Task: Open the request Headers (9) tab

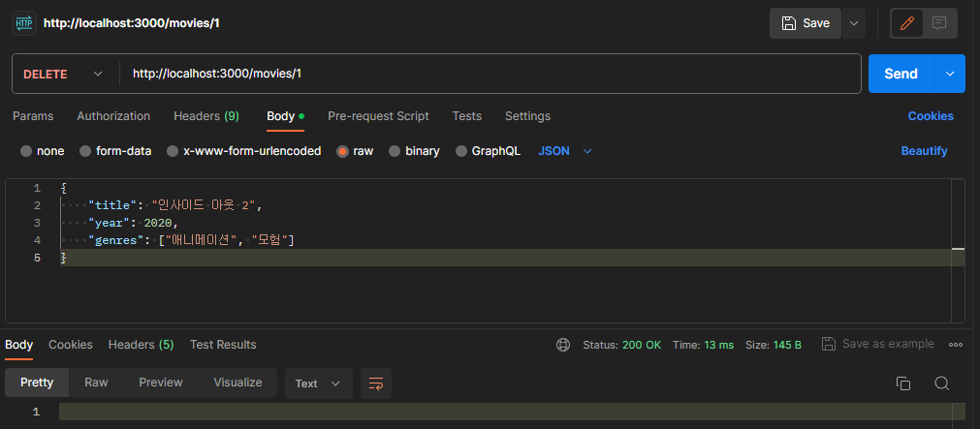Action: pyautogui.click(x=206, y=116)
